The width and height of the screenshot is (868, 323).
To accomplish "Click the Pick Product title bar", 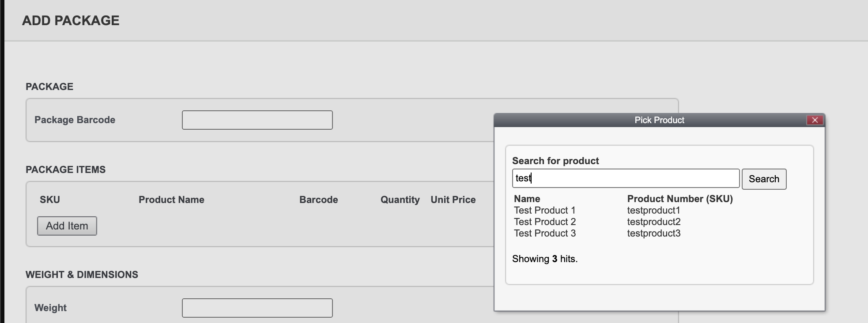I will click(x=659, y=120).
